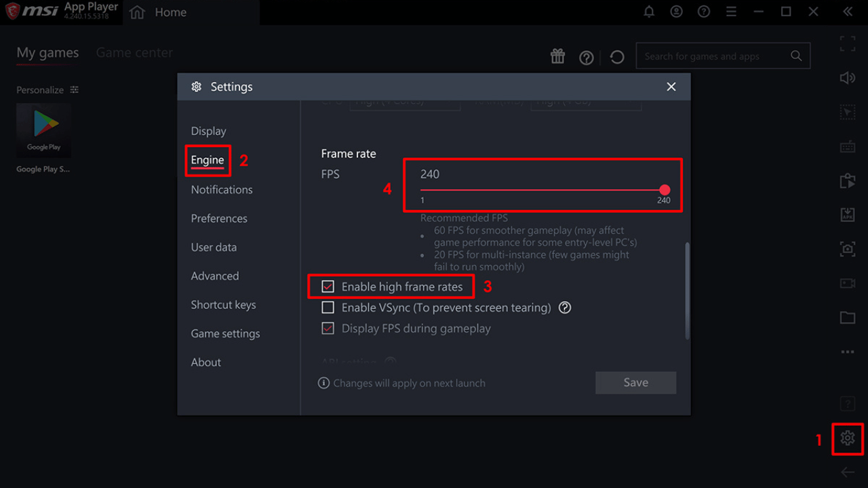
Task: Save the engine settings
Action: point(635,382)
